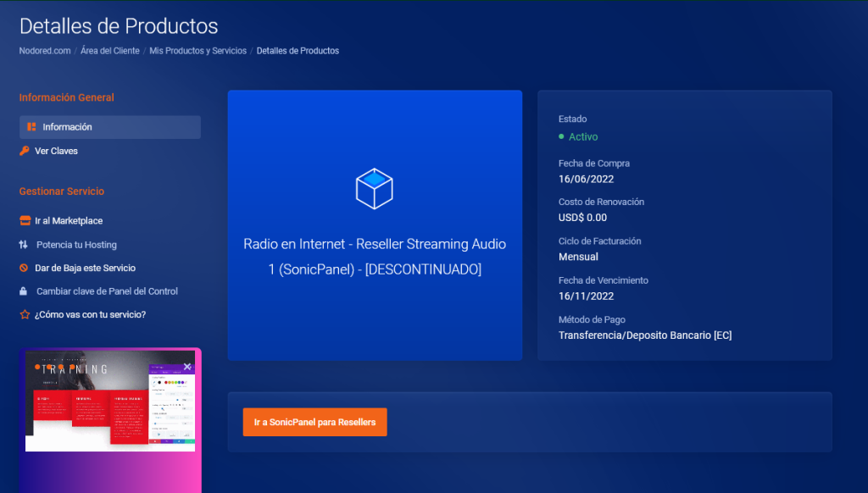Screen dimensions: 868x493
Task: Open Área del Cliente breadcrumb link
Action: point(110,51)
